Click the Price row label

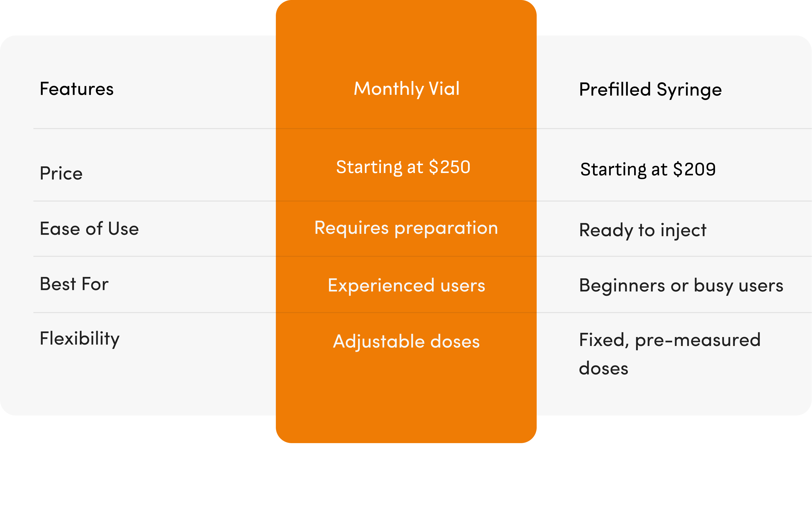point(61,173)
